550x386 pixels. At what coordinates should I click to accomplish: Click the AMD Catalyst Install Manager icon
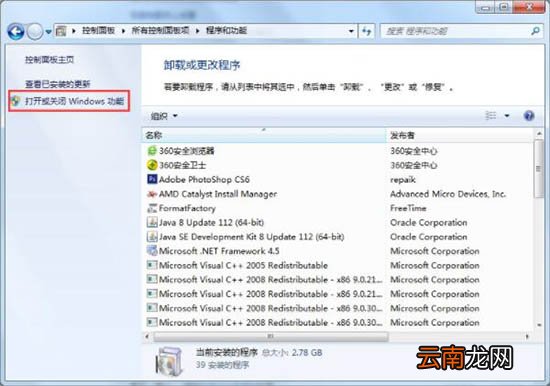tap(152, 194)
